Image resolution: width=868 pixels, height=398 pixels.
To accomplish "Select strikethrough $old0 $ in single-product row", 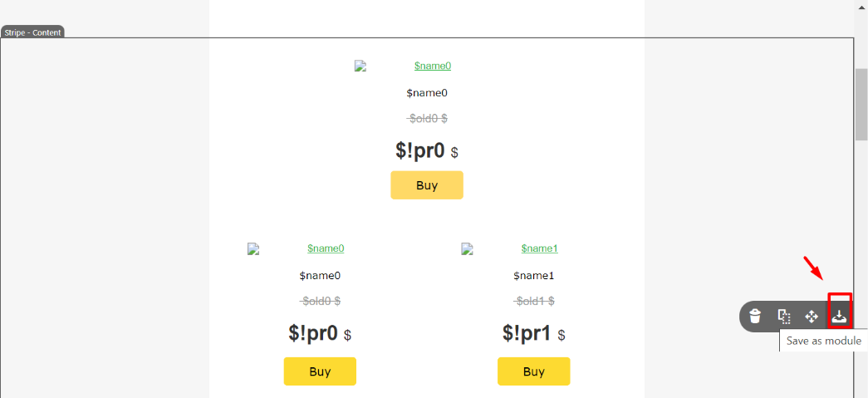I will (427, 119).
